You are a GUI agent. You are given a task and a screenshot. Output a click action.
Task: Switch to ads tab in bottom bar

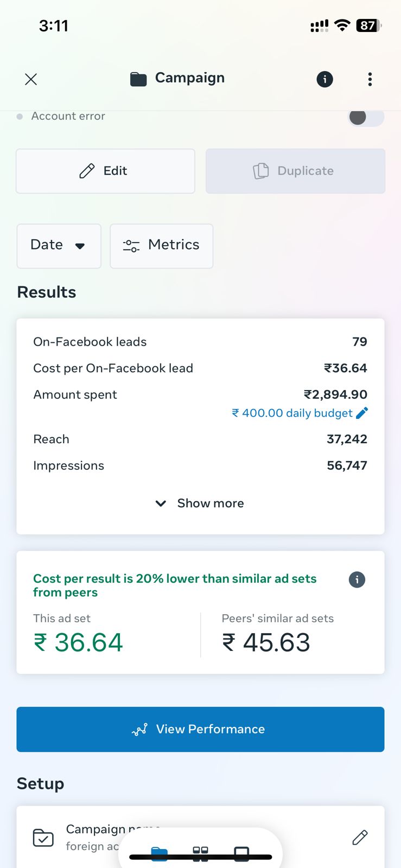(241, 853)
